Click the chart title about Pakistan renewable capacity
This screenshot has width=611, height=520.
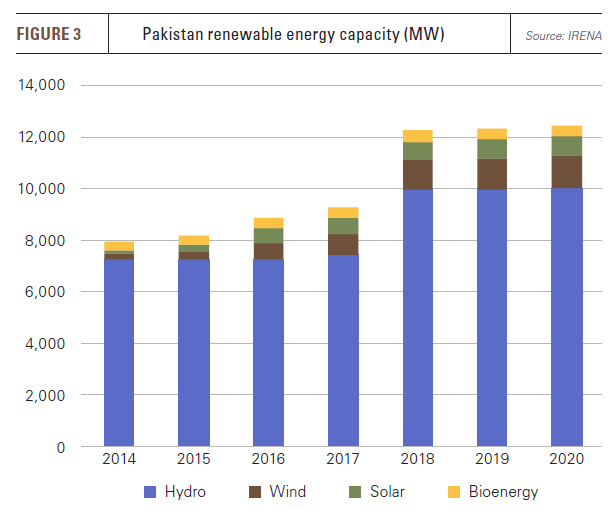pos(293,35)
